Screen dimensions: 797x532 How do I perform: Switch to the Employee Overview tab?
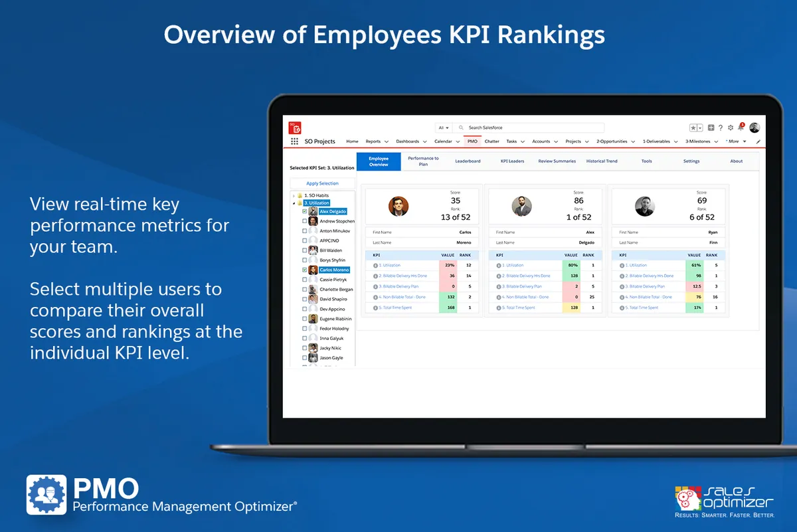pos(379,161)
